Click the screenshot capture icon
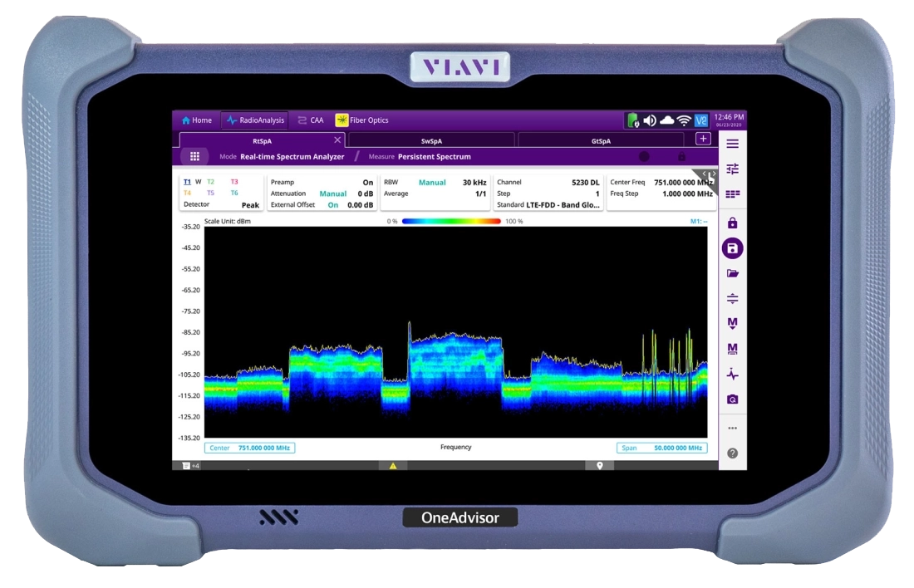Image resolution: width=914 pixels, height=588 pixels. (x=732, y=399)
